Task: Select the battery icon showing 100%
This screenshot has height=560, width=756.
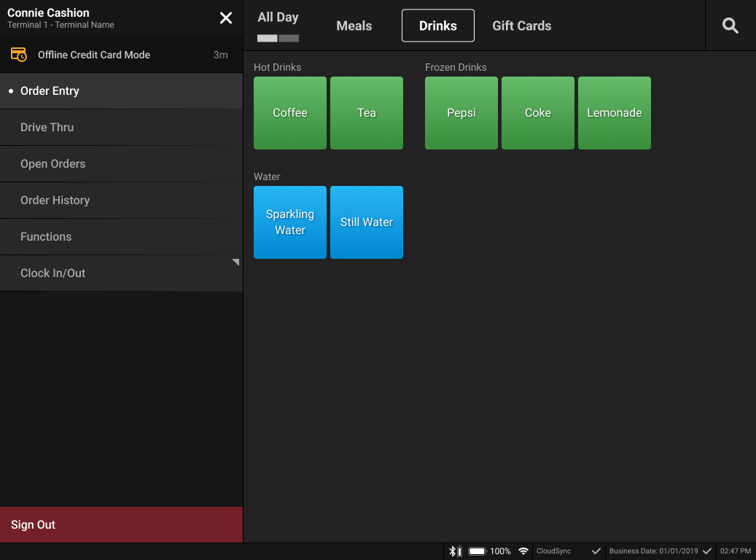Action: coord(478,551)
